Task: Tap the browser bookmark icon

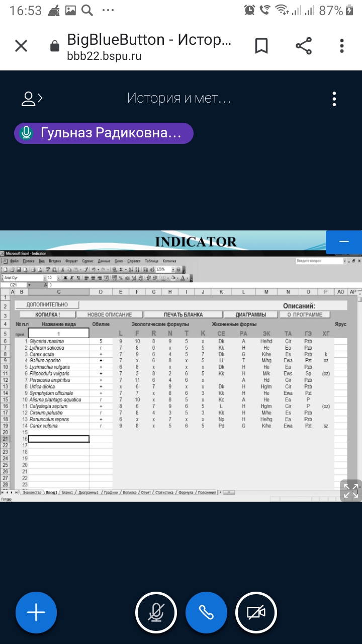Action: tap(261, 46)
